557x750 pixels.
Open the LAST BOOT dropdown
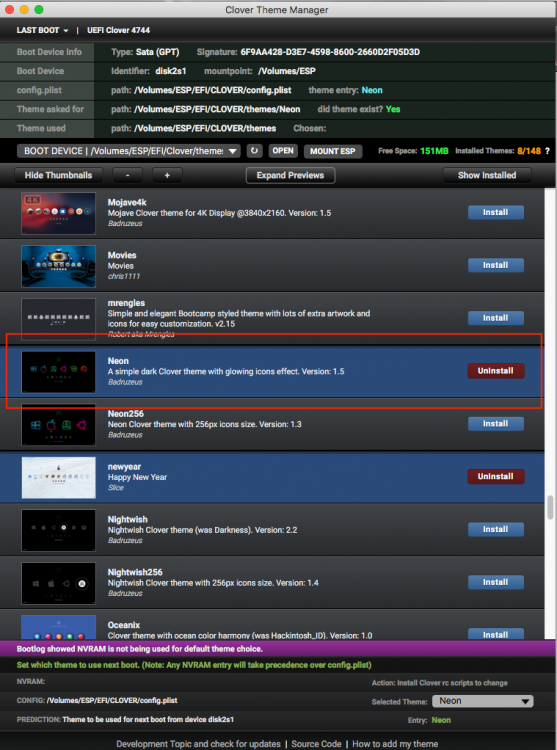coord(42,30)
